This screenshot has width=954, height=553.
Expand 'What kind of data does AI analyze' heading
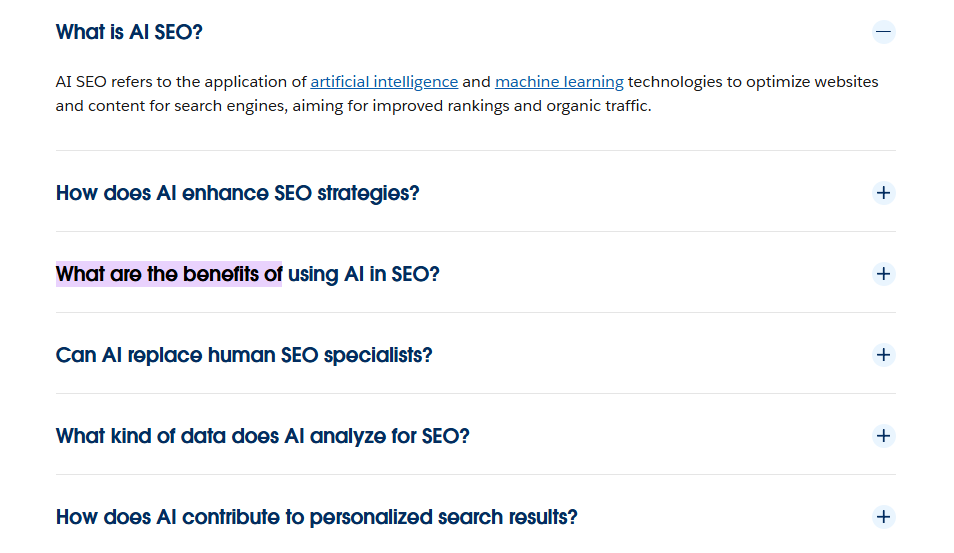point(262,436)
